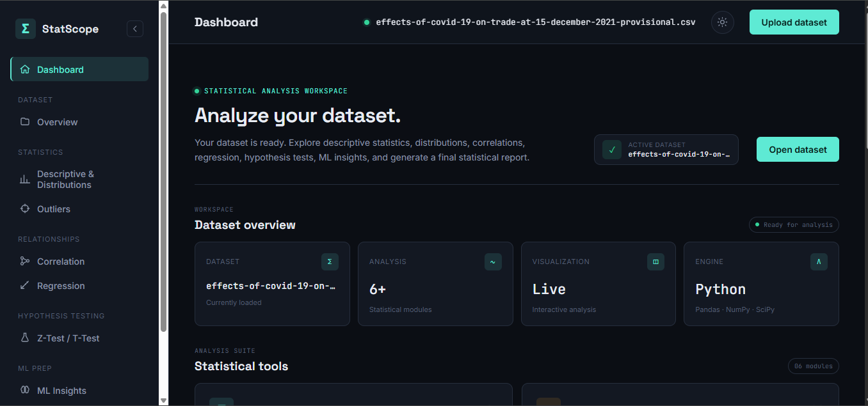Viewport: 868px width, 406px height.
Task: Click the Active Dataset checkmark icon
Action: pos(612,150)
